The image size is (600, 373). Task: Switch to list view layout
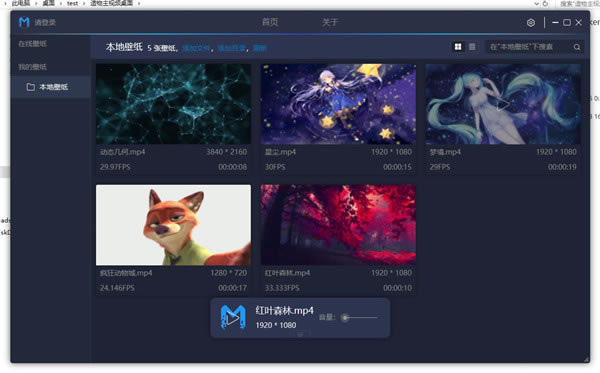tap(472, 47)
